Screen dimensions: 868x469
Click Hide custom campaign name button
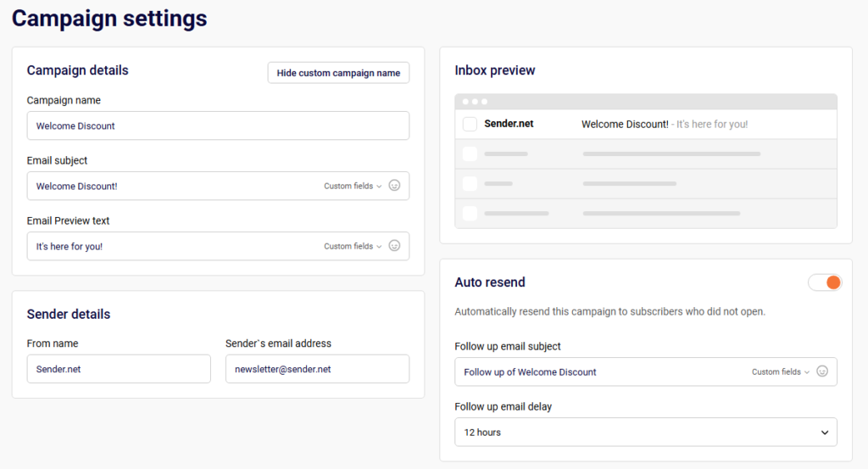click(x=338, y=73)
